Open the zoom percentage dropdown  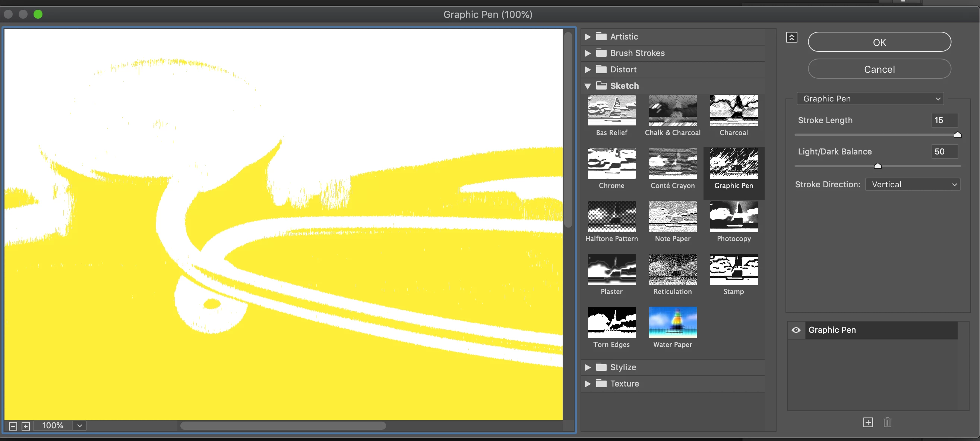click(79, 425)
